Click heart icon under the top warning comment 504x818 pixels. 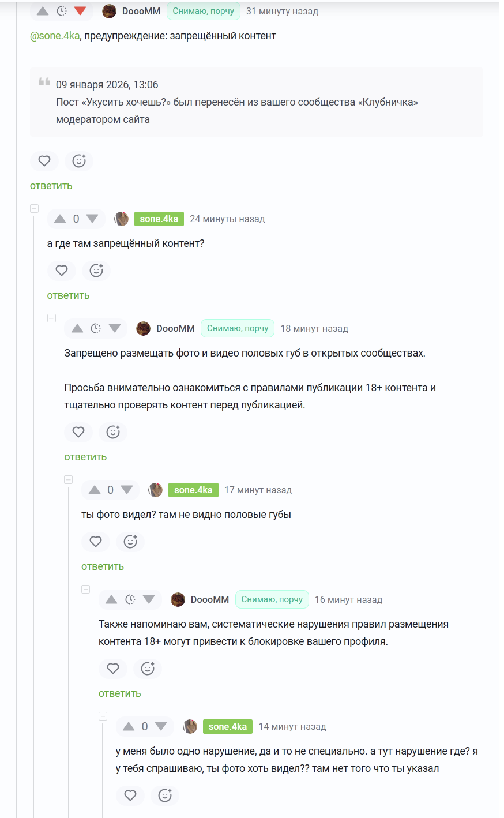(x=44, y=161)
